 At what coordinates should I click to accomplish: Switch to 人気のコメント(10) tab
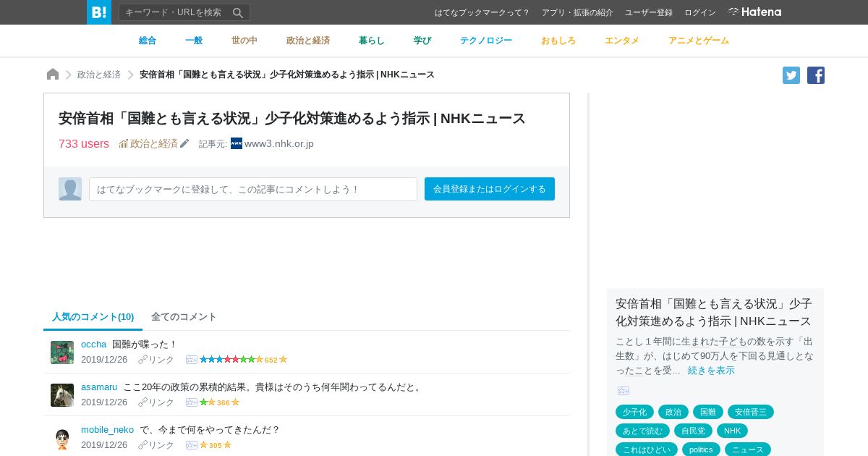[93, 317]
